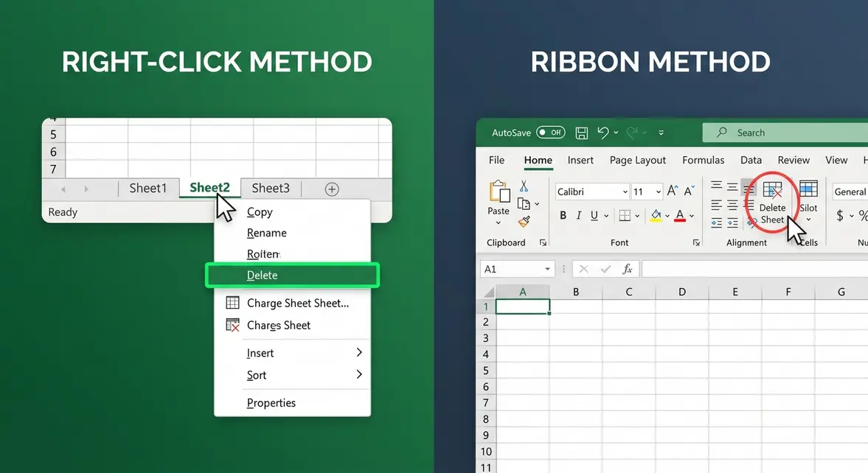Click the Delete Sheet ribbon icon

772,191
